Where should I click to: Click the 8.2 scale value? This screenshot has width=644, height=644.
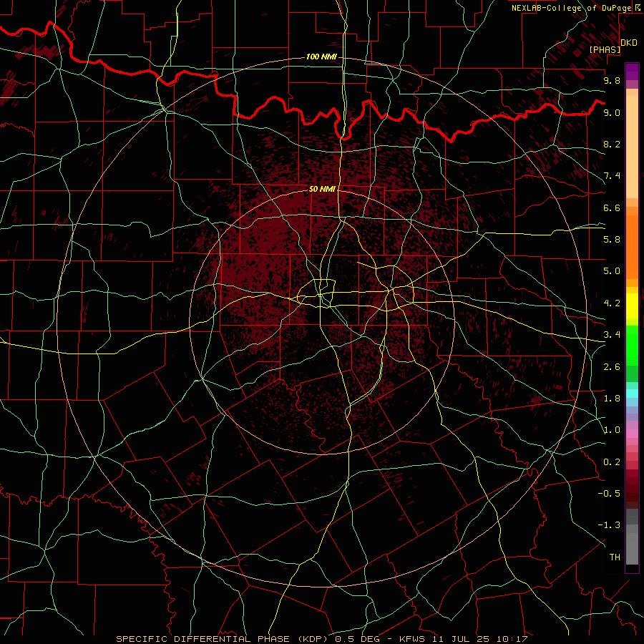coord(612,144)
